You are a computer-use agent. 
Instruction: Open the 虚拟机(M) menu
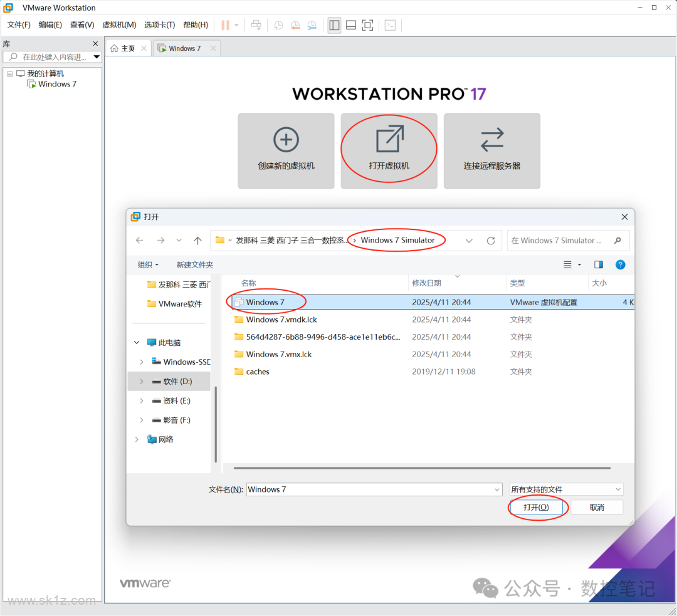[x=119, y=24]
